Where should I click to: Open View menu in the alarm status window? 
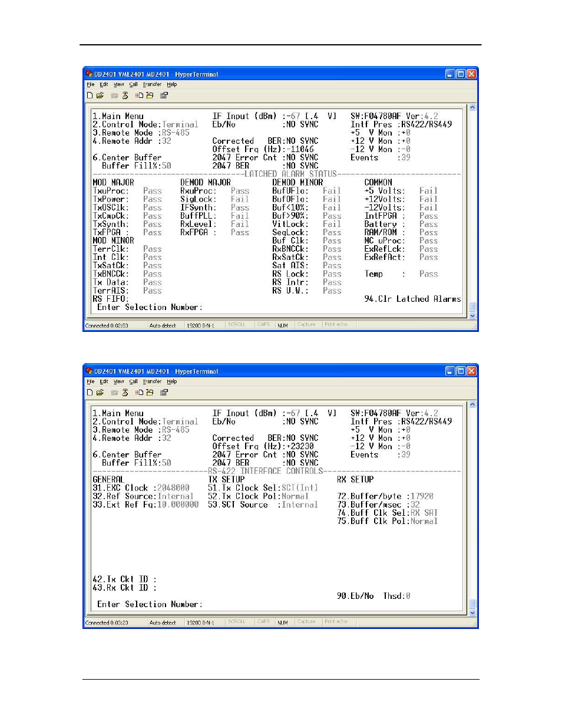(x=118, y=84)
